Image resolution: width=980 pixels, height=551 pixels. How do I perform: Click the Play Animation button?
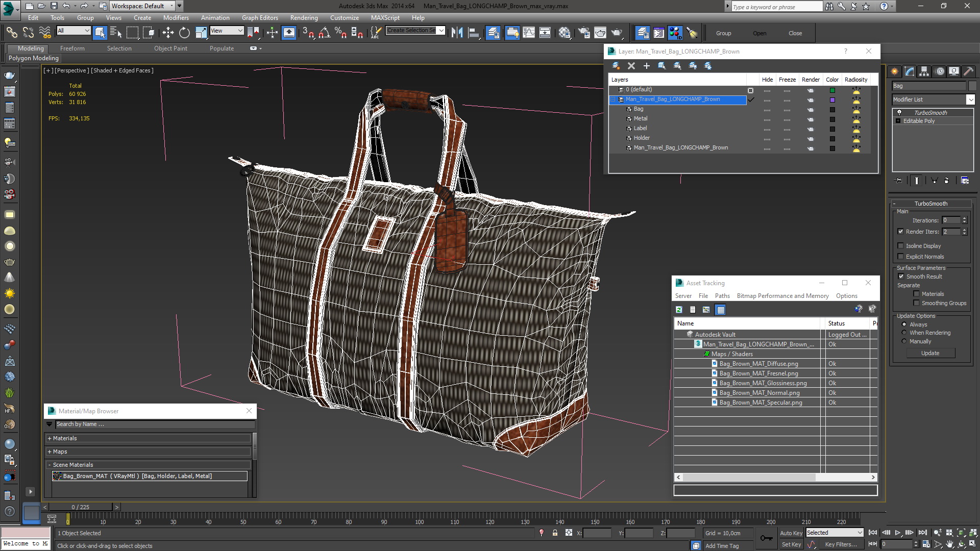[897, 533]
